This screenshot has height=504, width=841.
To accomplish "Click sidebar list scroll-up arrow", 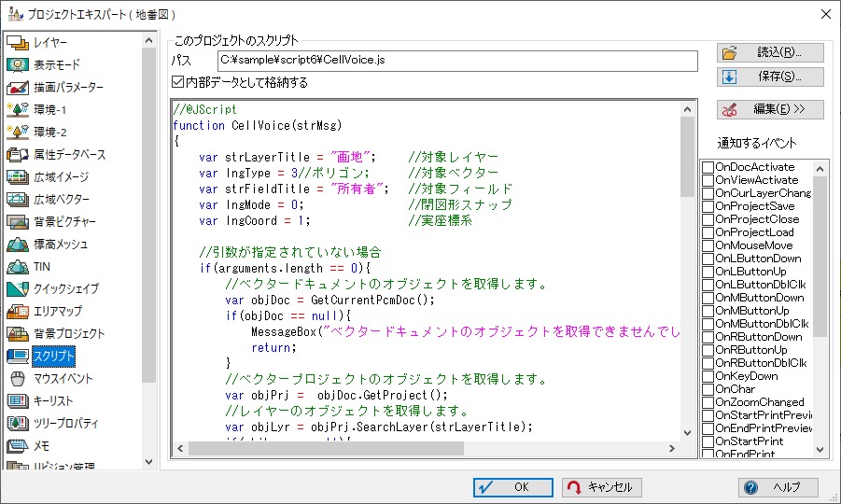I will coord(149,40).
